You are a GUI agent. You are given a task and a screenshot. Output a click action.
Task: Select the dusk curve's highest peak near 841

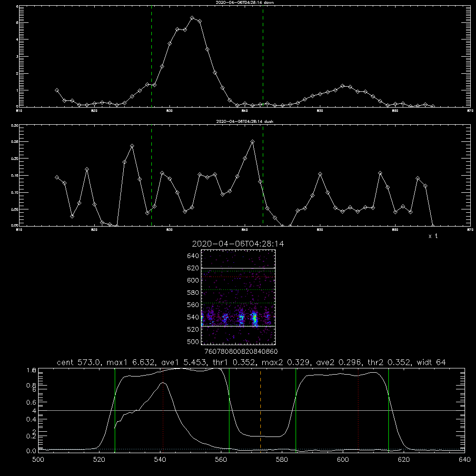click(252, 141)
